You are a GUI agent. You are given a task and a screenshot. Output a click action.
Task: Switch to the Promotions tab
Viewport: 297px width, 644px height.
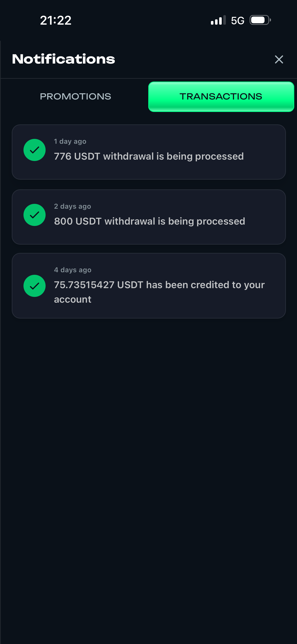pyautogui.click(x=75, y=97)
